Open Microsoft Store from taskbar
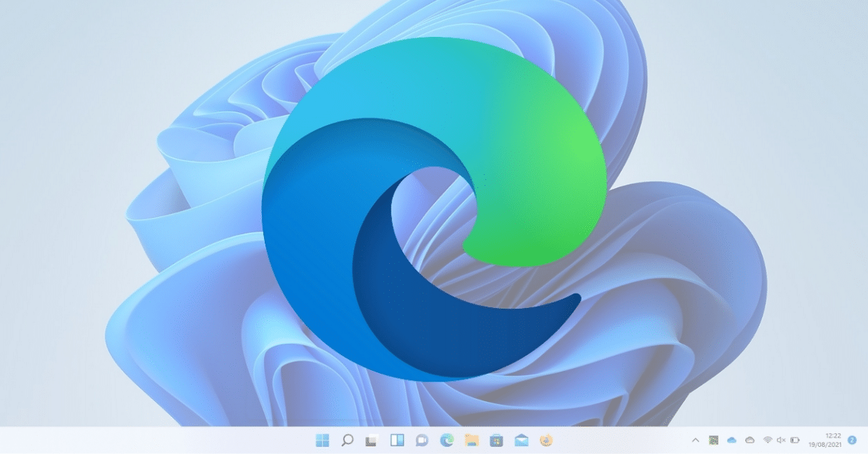Viewport: 868px width, 454px height. point(496,440)
